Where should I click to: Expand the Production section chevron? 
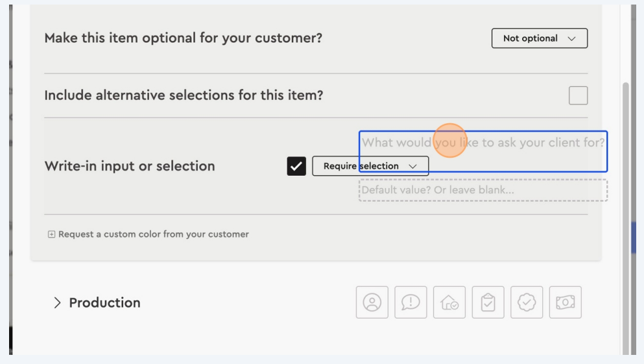58,303
